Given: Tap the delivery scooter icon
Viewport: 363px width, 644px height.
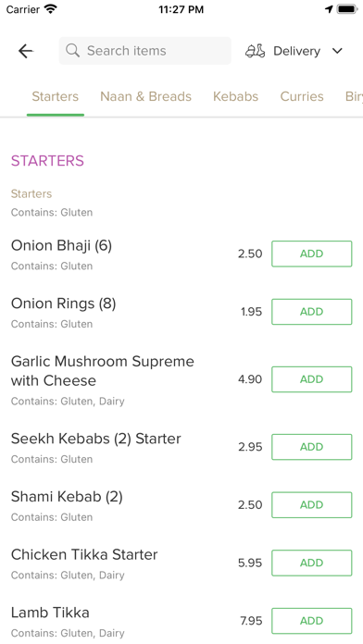Looking at the screenshot, I should click(256, 51).
